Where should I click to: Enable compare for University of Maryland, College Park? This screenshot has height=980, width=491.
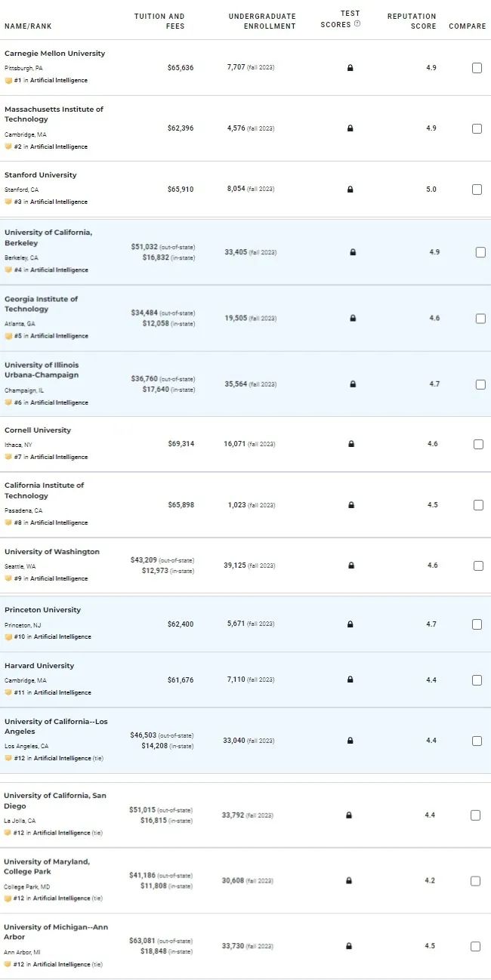coord(475,881)
